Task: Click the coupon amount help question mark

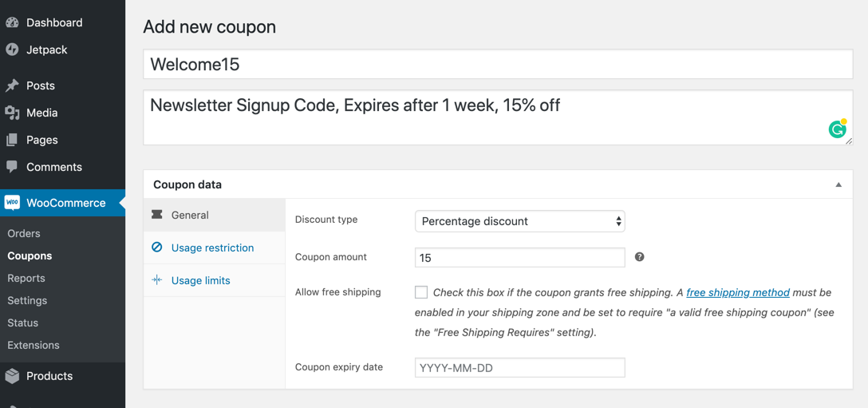Action: [x=639, y=257]
